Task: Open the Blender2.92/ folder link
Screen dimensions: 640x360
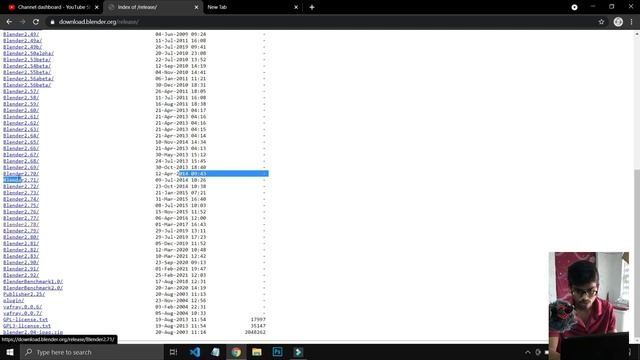Action: 21,275
